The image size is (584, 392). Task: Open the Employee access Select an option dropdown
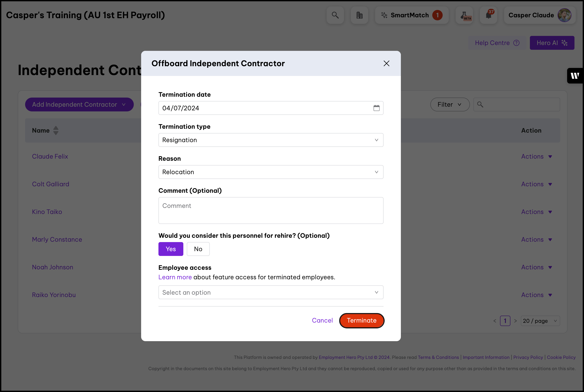271,292
